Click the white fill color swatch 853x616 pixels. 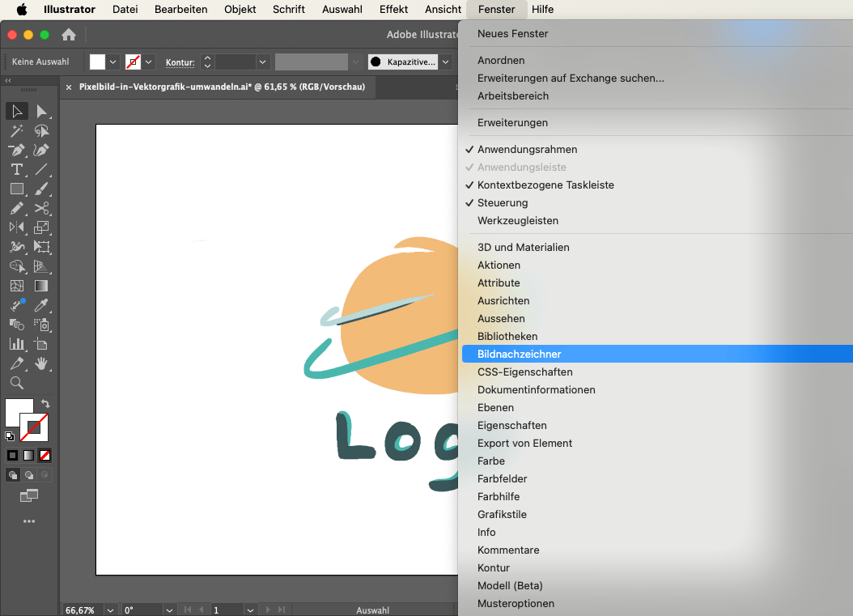[97, 62]
